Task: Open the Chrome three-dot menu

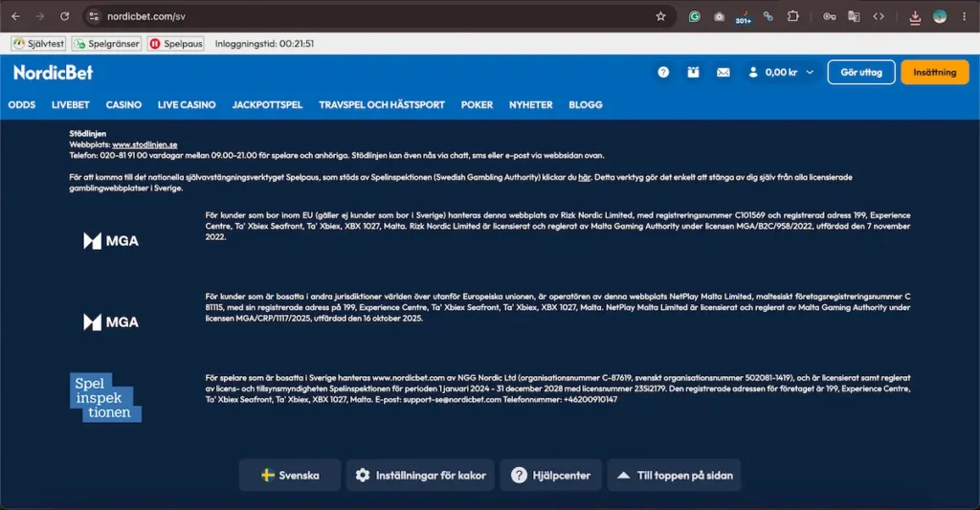Action: click(964, 17)
